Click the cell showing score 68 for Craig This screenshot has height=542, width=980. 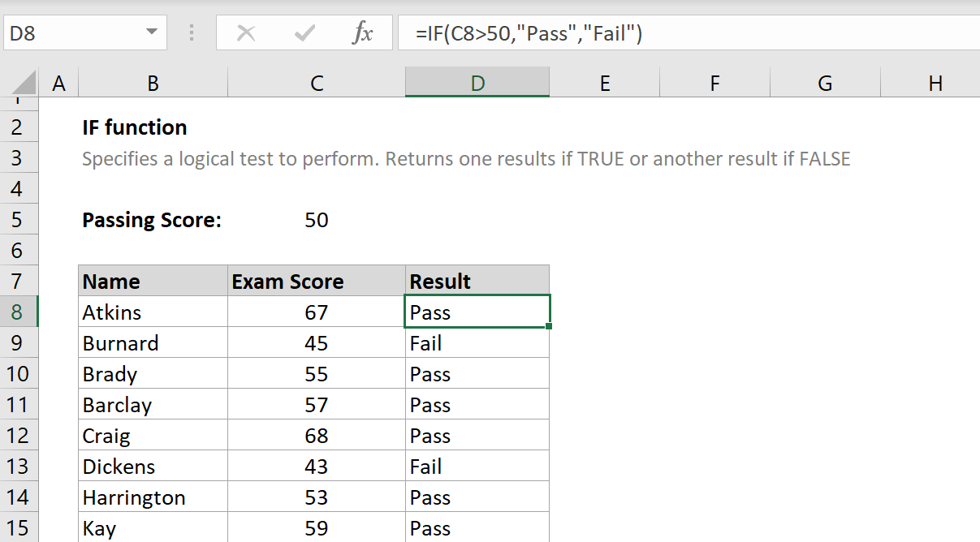tap(317, 435)
